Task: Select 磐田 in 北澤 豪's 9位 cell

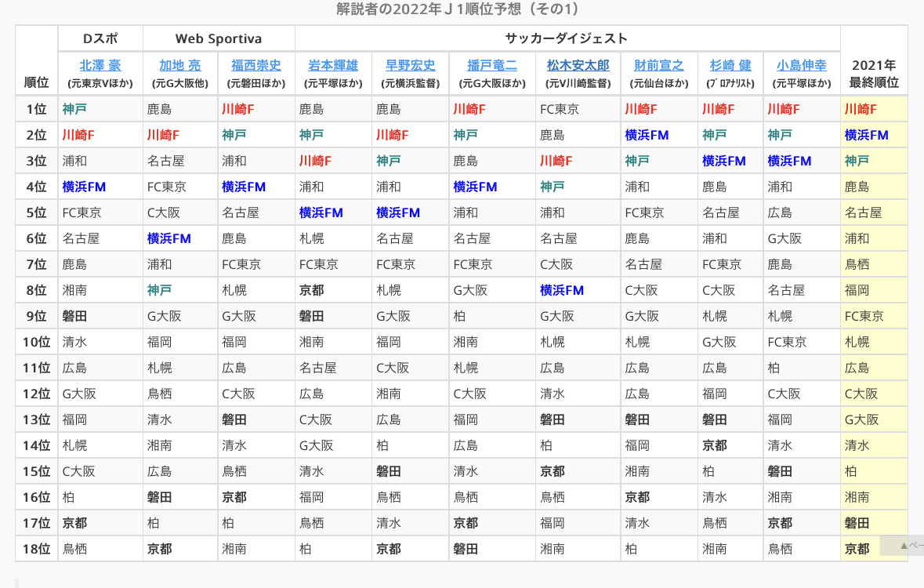Action: pyautogui.click(x=74, y=316)
